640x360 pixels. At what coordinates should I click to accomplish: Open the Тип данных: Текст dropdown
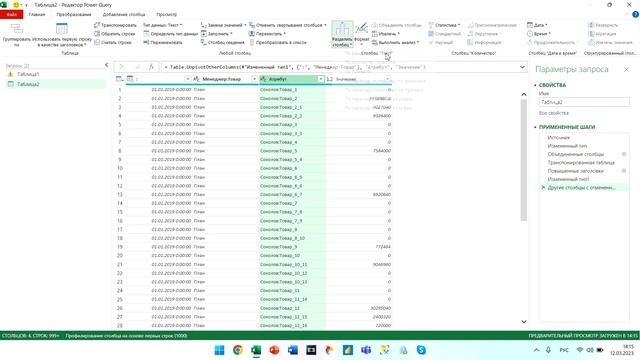pyautogui.click(x=162, y=25)
